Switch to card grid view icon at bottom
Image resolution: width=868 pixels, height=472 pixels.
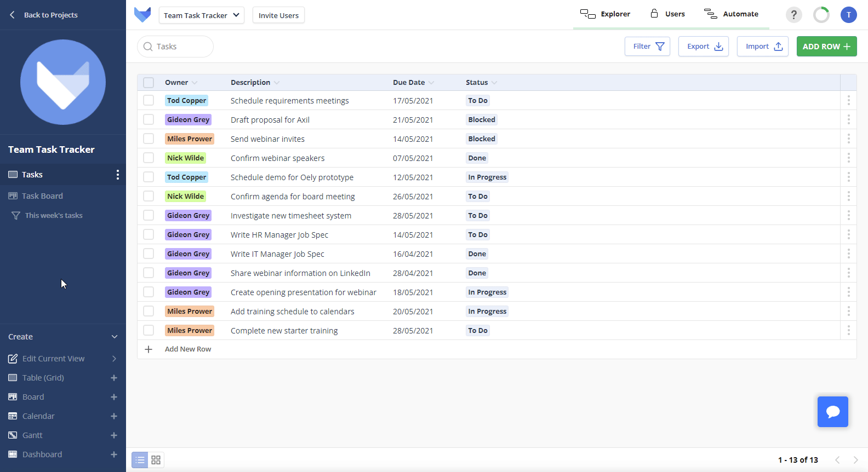pos(156,460)
